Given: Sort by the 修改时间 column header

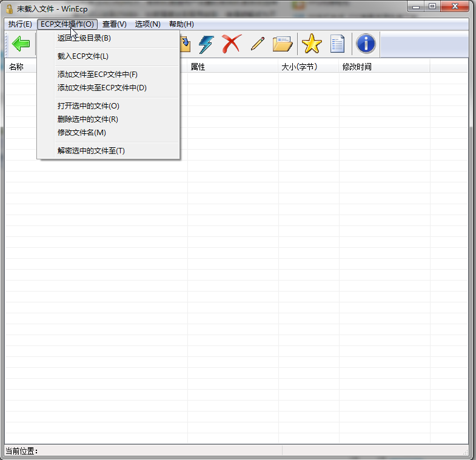Looking at the screenshot, I should point(384,67).
